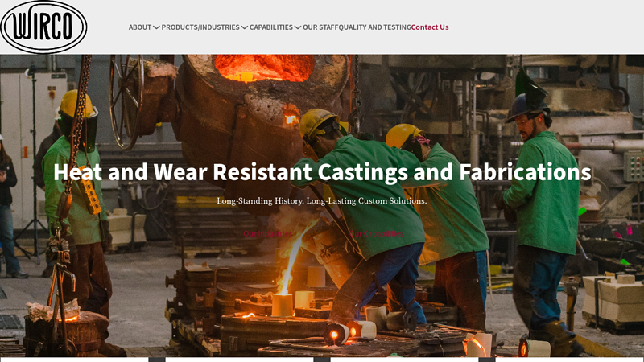Click the red Contact Us link
The image size is (644, 362).
(430, 27)
